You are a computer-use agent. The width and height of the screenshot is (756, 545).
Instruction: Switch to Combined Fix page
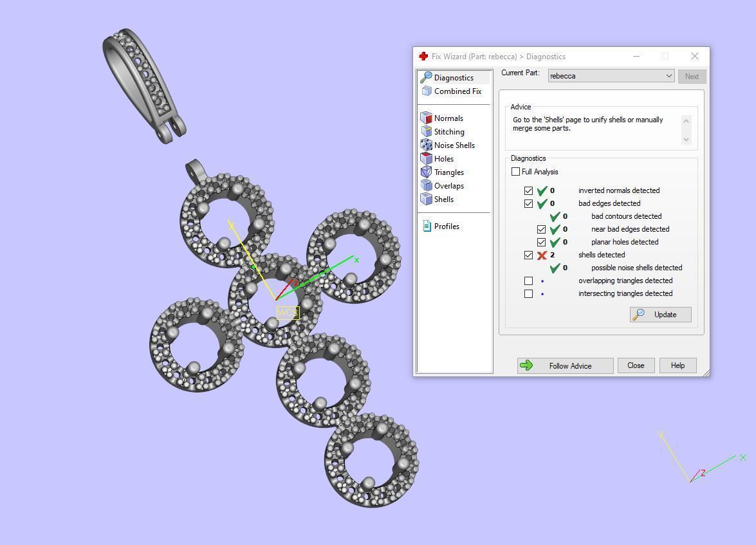(457, 91)
